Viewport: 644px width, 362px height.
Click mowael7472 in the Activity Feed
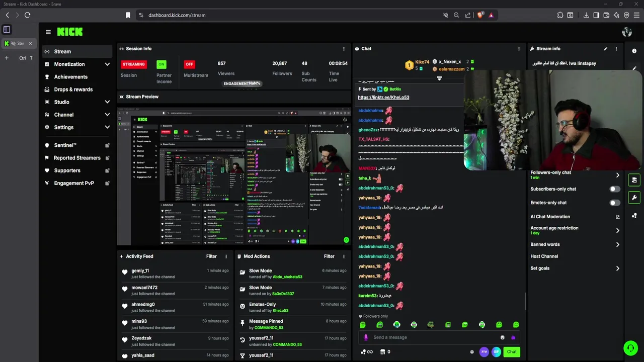click(144, 288)
